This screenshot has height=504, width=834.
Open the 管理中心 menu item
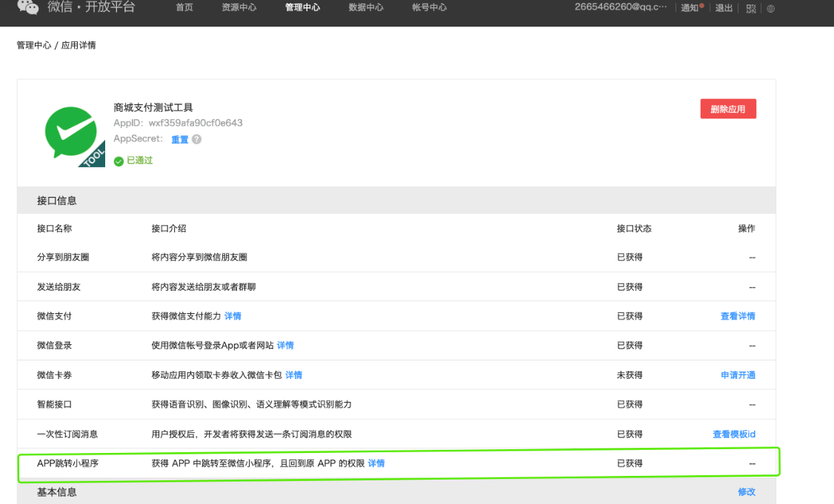[303, 7]
